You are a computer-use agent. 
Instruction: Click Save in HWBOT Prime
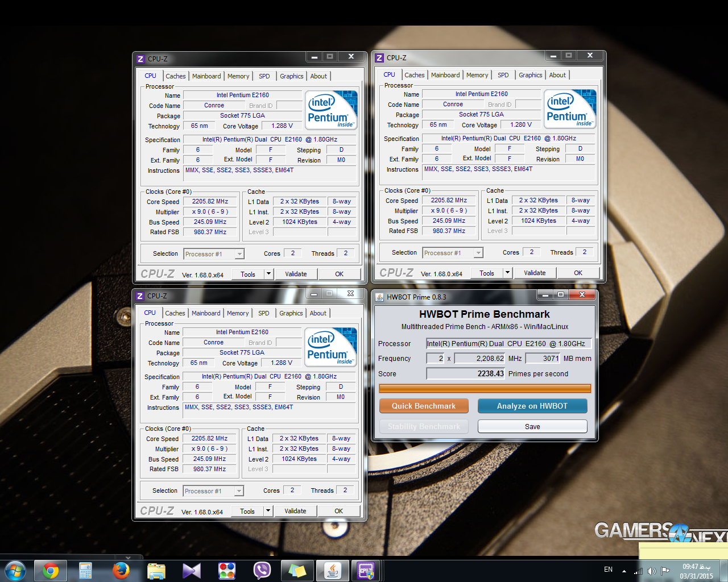point(532,426)
